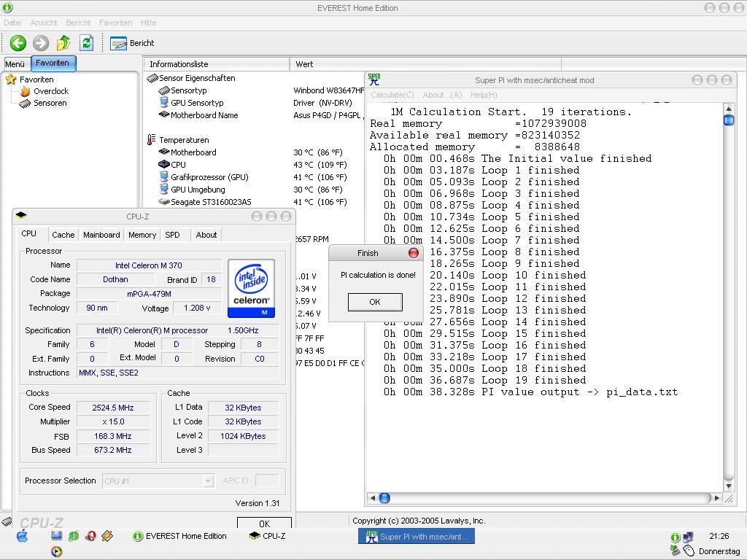The height and width of the screenshot is (560, 747).
Task: Open the Favoriten menu in menu bar
Action: [116, 23]
